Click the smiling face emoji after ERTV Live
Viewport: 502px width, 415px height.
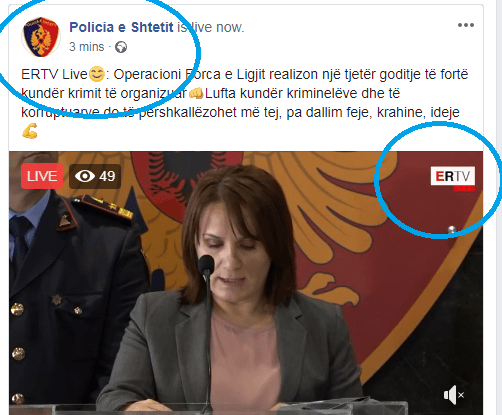pyautogui.click(x=97, y=74)
